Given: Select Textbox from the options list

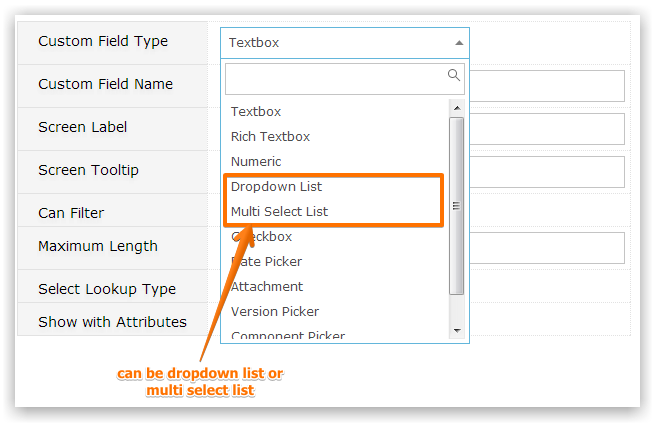Looking at the screenshot, I should click(x=256, y=112).
